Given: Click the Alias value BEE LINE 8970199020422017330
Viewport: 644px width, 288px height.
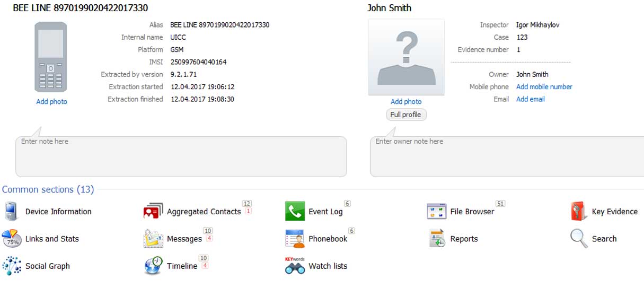Looking at the screenshot, I should coord(220,25).
